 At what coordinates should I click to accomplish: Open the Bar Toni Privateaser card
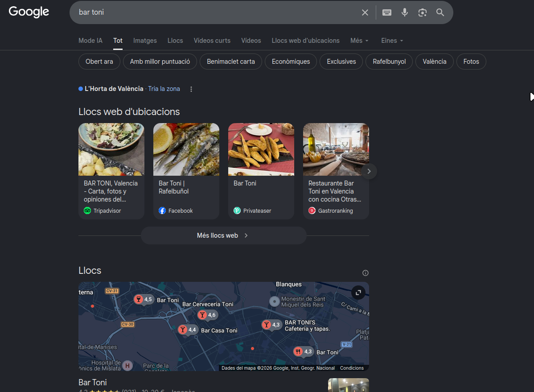[261, 171]
